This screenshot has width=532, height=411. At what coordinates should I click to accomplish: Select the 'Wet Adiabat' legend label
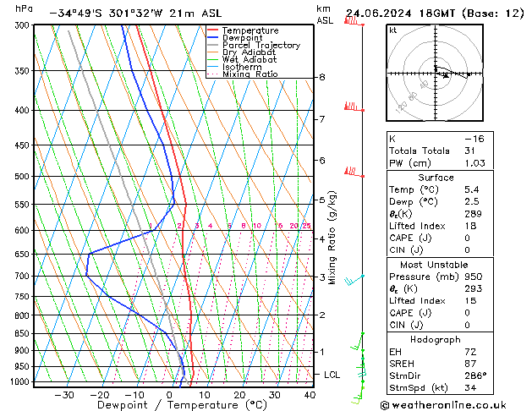click(250, 59)
